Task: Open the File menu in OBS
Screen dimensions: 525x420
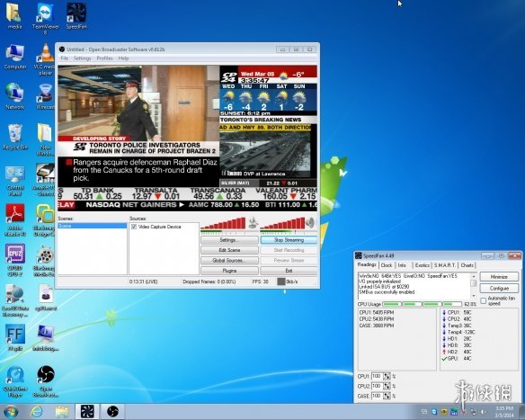Action: (x=65, y=58)
